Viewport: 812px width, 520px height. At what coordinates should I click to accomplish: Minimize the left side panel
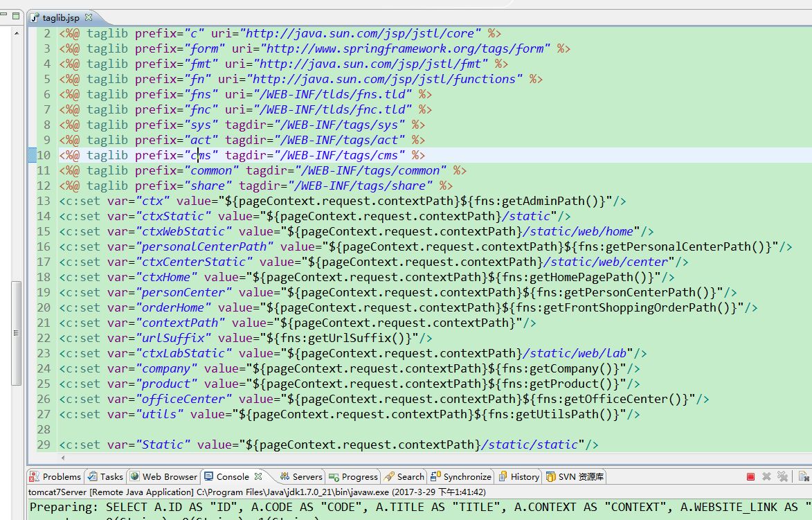(x=5, y=16)
